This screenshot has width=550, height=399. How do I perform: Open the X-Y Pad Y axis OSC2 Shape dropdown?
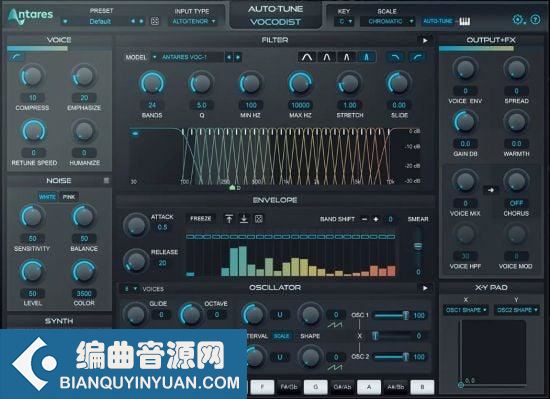coord(517,310)
